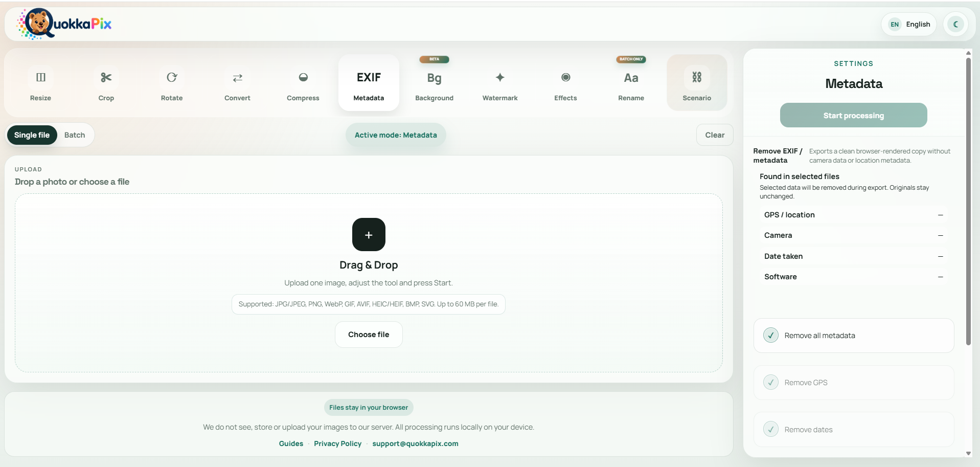Toggle Remove all metadata option

pyautogui.click(x=853, y=336)
